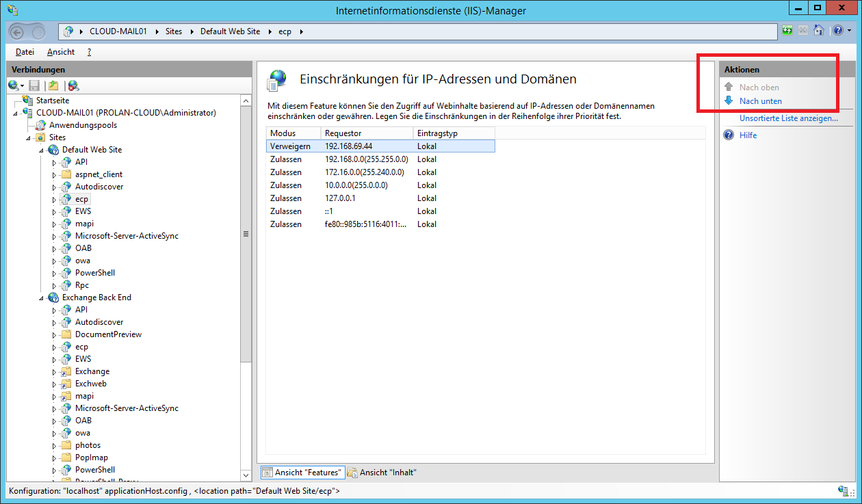This screenshot has width=862, height=504.
Task: Expand the owa node under Default Web Site
Action: click(x=55, y=261)
